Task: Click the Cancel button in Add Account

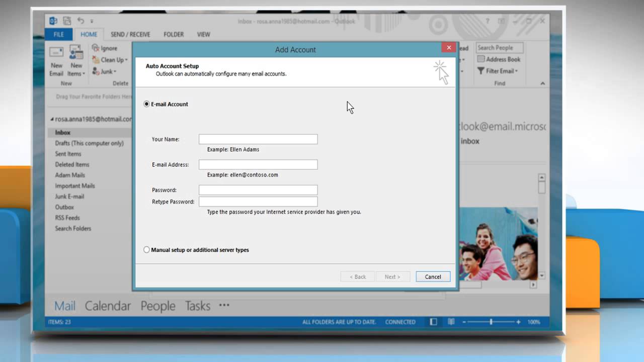Action: 433,277
